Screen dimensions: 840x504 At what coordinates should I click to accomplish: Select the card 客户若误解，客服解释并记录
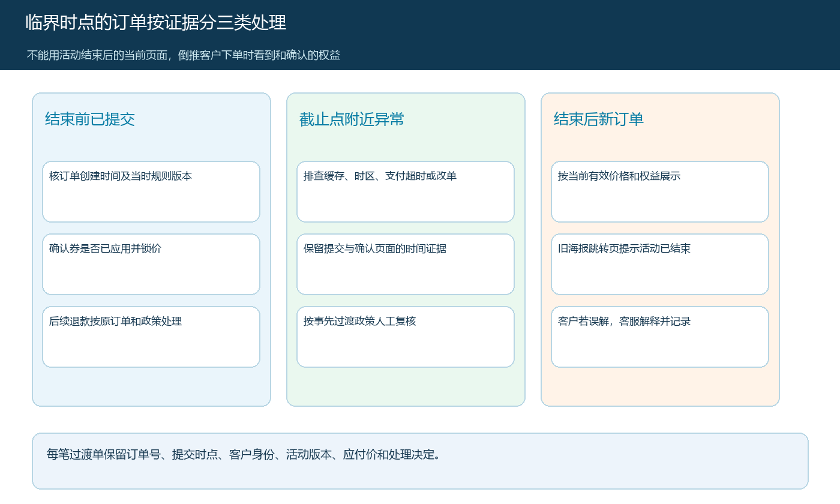[x=660, y=337]
